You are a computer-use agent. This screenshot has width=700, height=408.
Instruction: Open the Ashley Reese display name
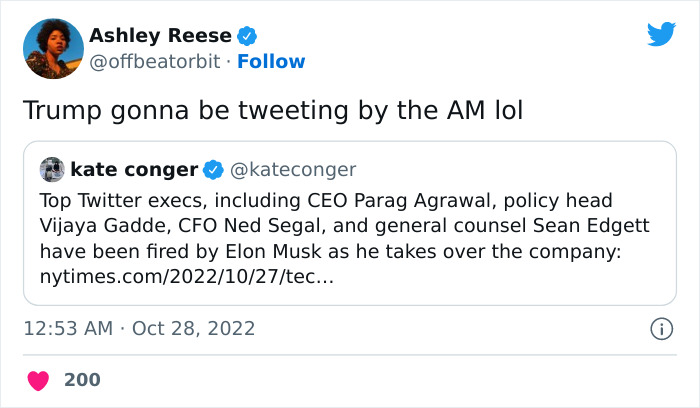(160, 36)
